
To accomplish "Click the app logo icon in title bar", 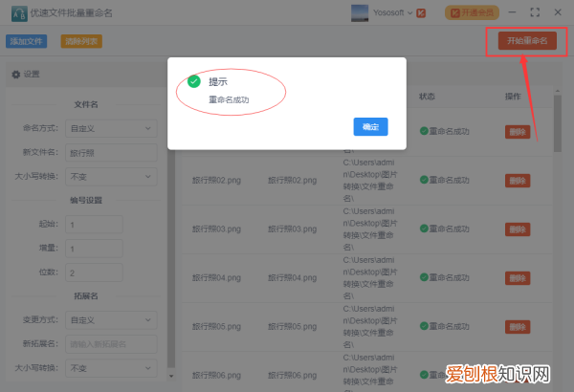I will 19,14.
